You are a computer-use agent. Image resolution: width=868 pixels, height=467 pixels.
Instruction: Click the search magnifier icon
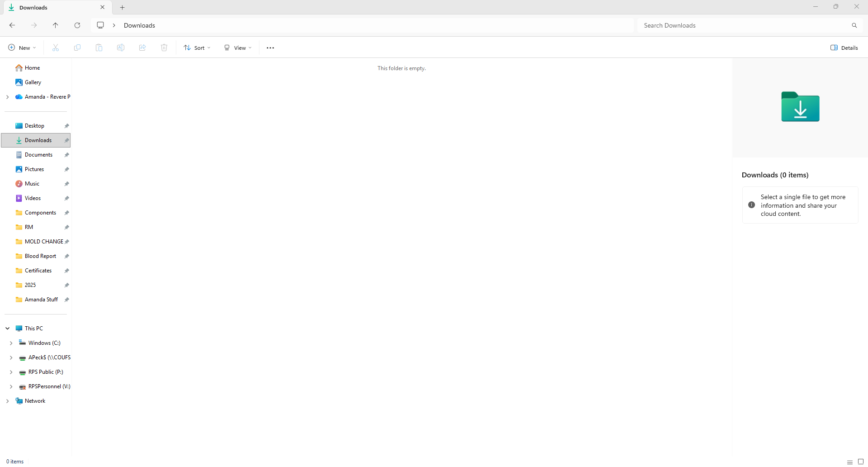(x=854, y=25)
